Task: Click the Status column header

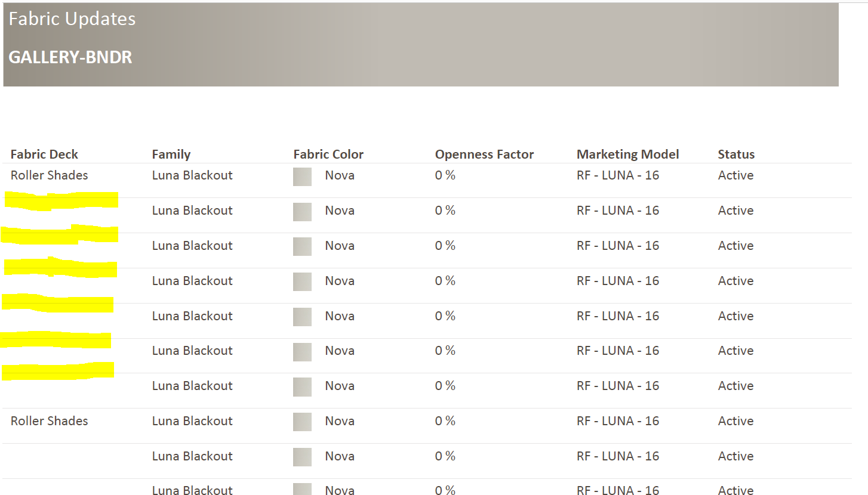Action: coord(736,154)
